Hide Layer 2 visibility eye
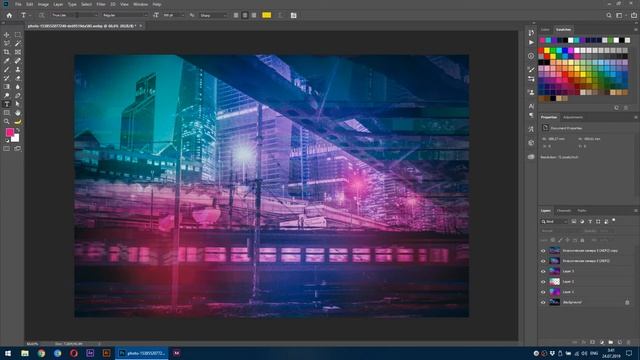Image resolution: width=640 pixels, height=360 pixels. (x=543, y=282)
